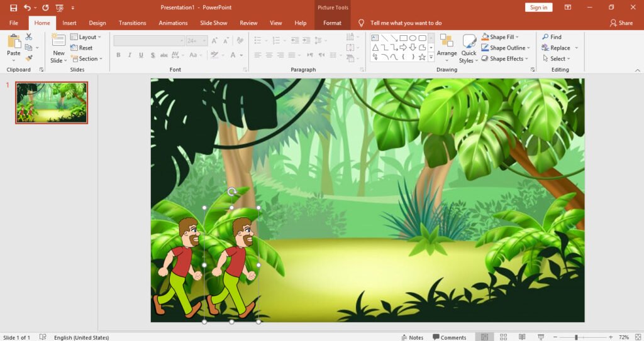The width and height of the screenshot is (644, 341).
Task: Open the font size box showing 24+
Action: click(x=197, y=41)
